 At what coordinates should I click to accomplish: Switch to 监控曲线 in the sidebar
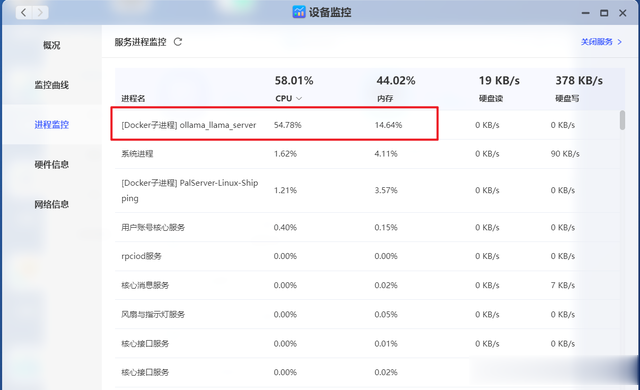(51, 85)
